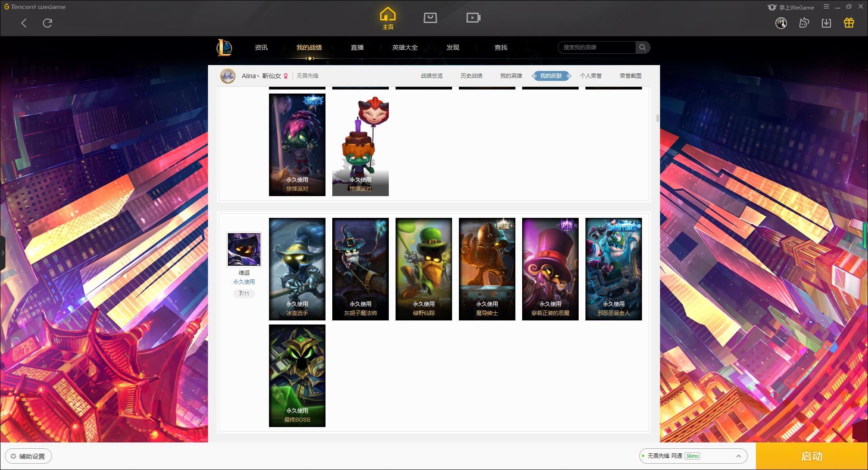Open the video player icon in top bar
The width and height of the screenshot is (868, 470).
[473, 18]
